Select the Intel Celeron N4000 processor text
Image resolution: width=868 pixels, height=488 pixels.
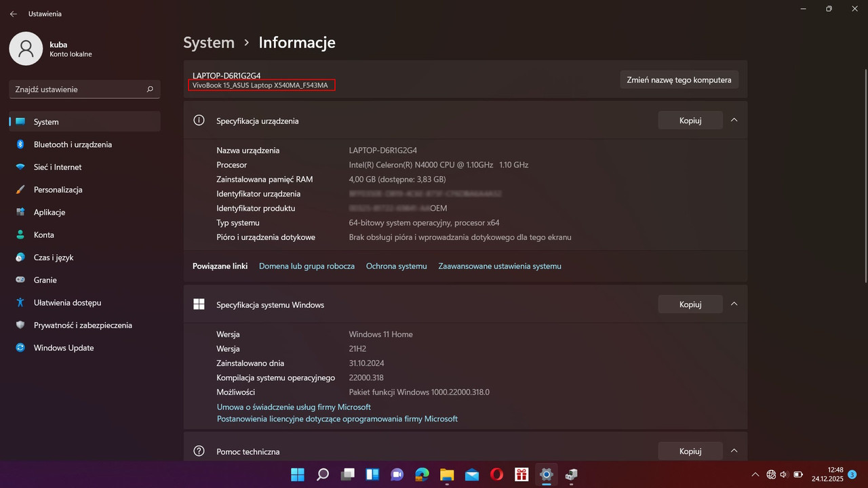point(439,165)
